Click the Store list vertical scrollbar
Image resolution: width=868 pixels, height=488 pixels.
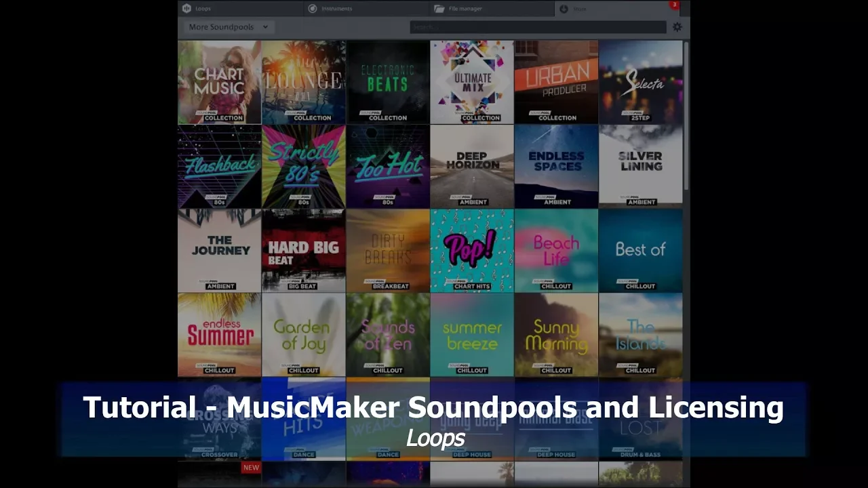pyautogui.click(x=686, y=115)
